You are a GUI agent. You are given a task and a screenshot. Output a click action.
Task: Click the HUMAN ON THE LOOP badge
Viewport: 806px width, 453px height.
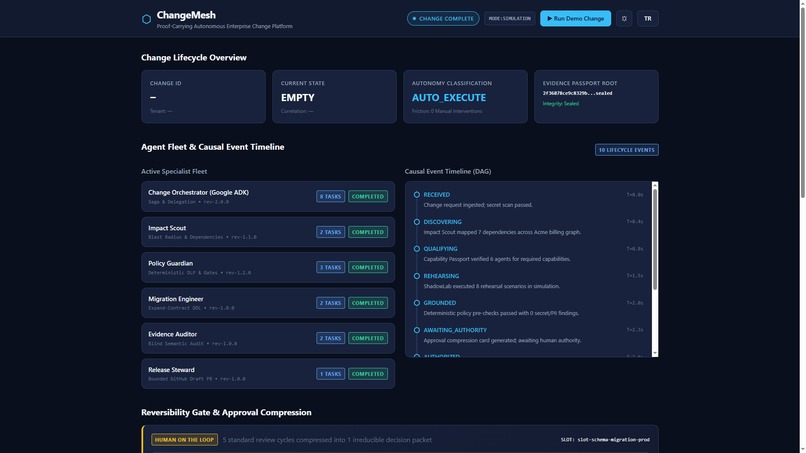[184, 440]
